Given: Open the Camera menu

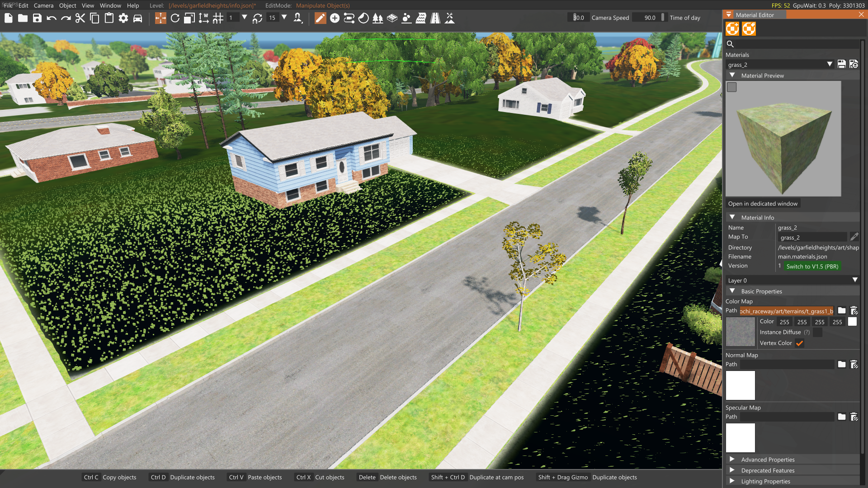Looking at the screenshot, I should (x=43, y=5).
